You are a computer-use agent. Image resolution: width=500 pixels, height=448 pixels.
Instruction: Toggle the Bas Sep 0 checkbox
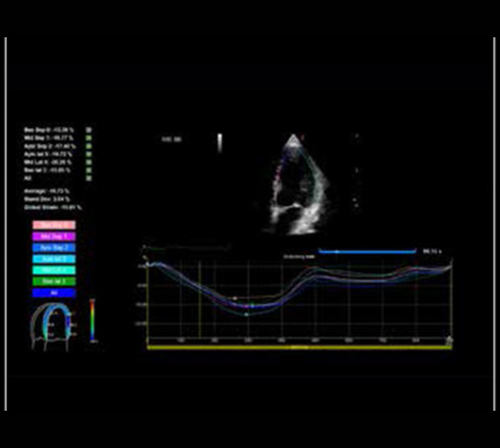89,130
